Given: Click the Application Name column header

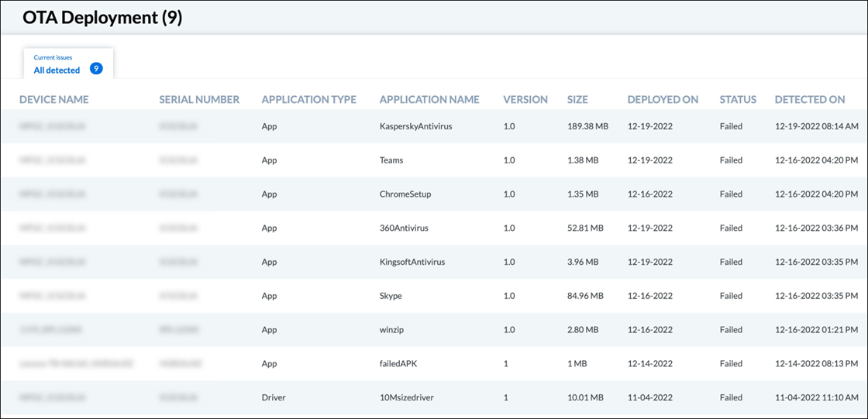Looking at the screenshot, I should (x=429, y=99).
